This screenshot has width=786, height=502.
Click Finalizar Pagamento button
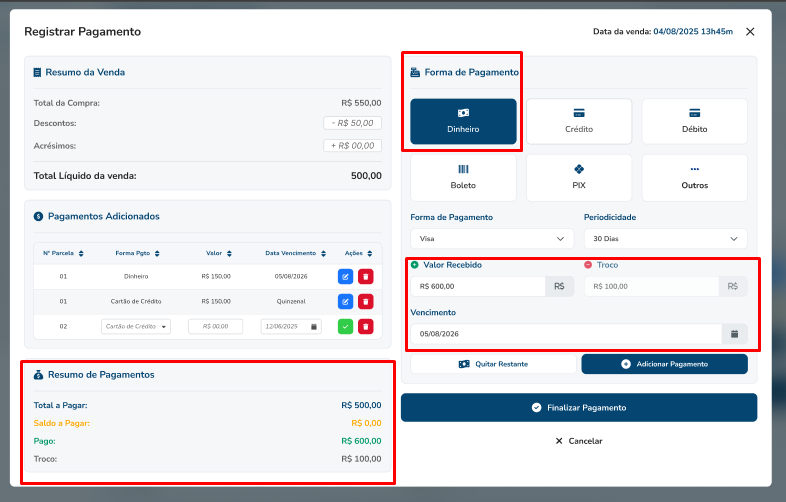[579, 408]
